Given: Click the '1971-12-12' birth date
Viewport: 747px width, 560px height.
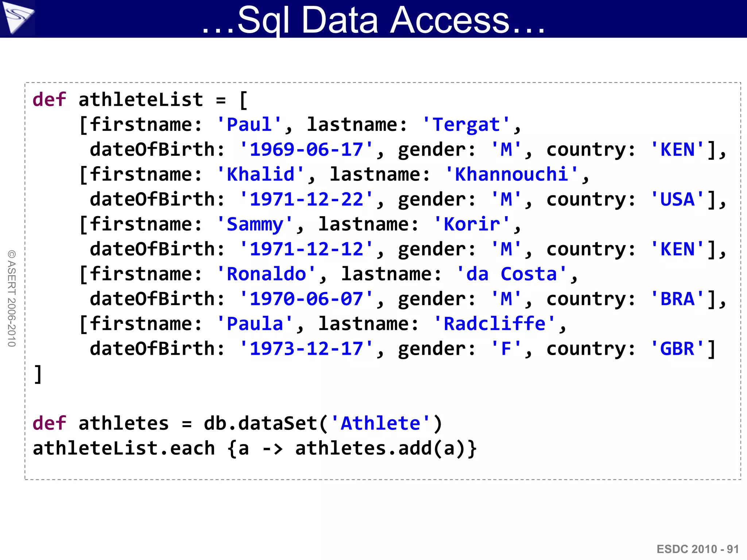Looking at the screenshot, I should coord(306,249).
